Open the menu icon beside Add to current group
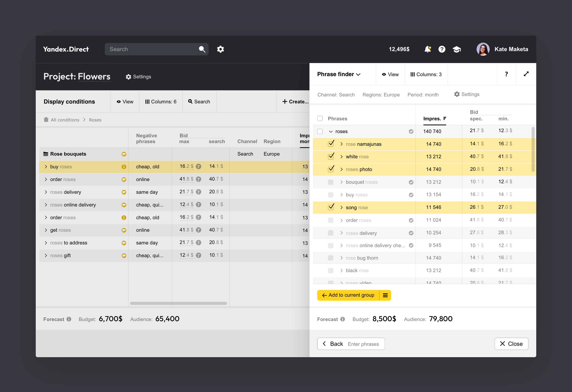Viewport: 572px width, 392px height. coord(385,295)
